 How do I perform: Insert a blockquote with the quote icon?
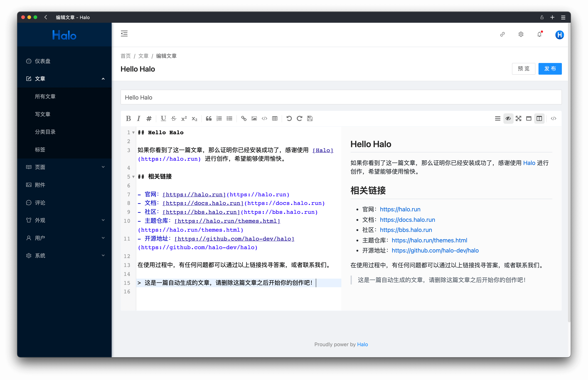(209, 118)
